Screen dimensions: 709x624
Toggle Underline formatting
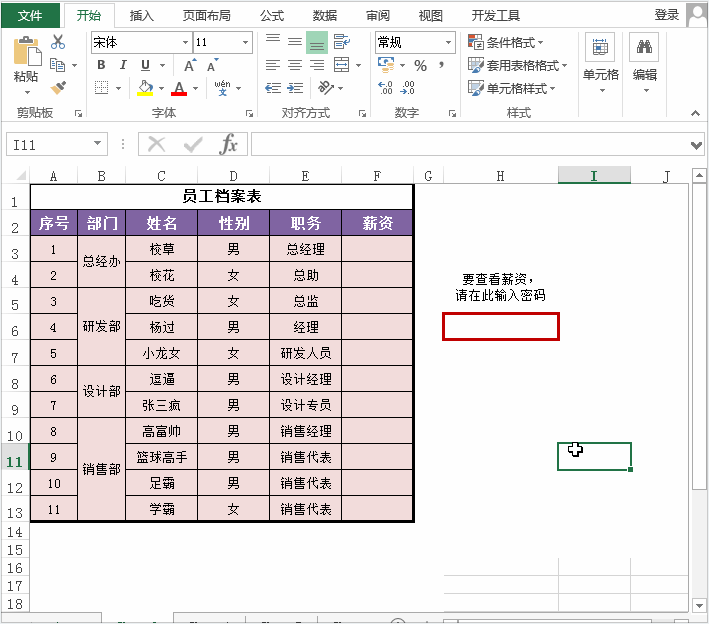coord(145,65)
